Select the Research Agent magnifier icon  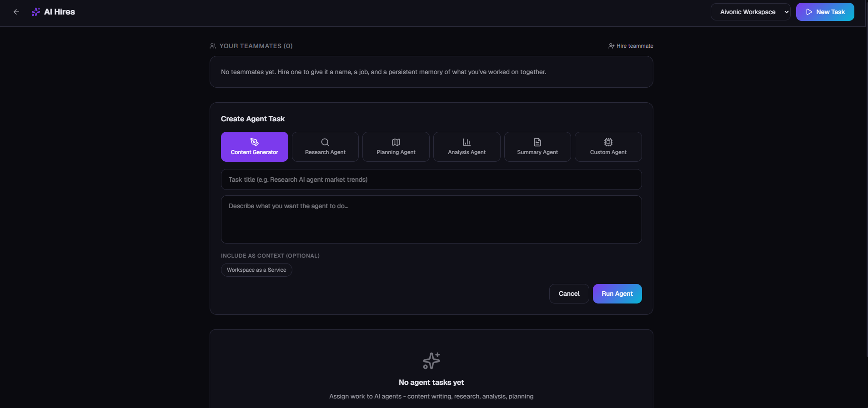click(325, 142)
